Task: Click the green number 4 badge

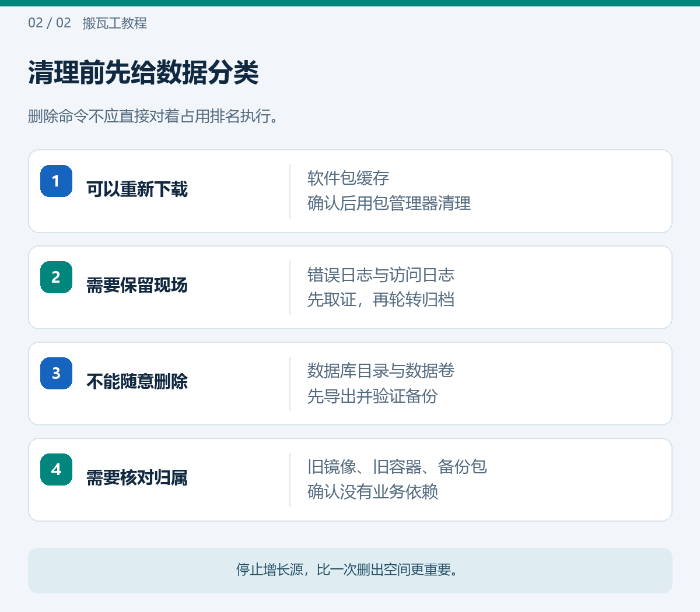Action: [x=56, y=469]
